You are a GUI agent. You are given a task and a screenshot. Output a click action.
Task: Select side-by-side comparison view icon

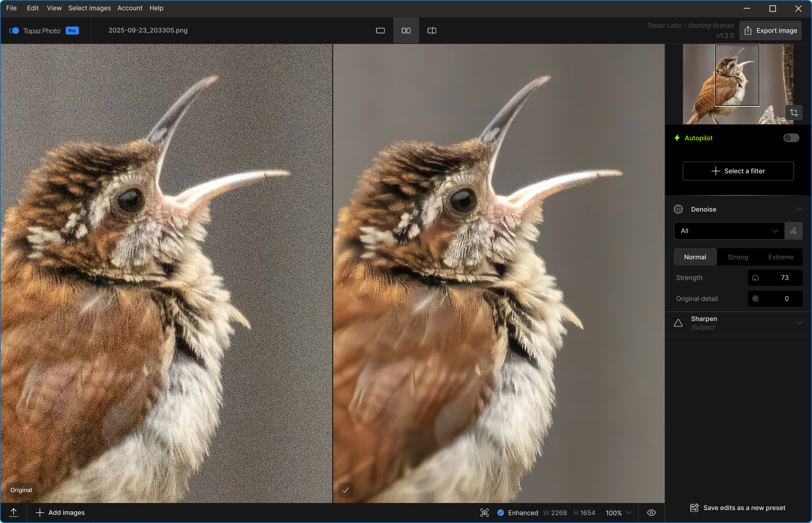coord(406,31)
